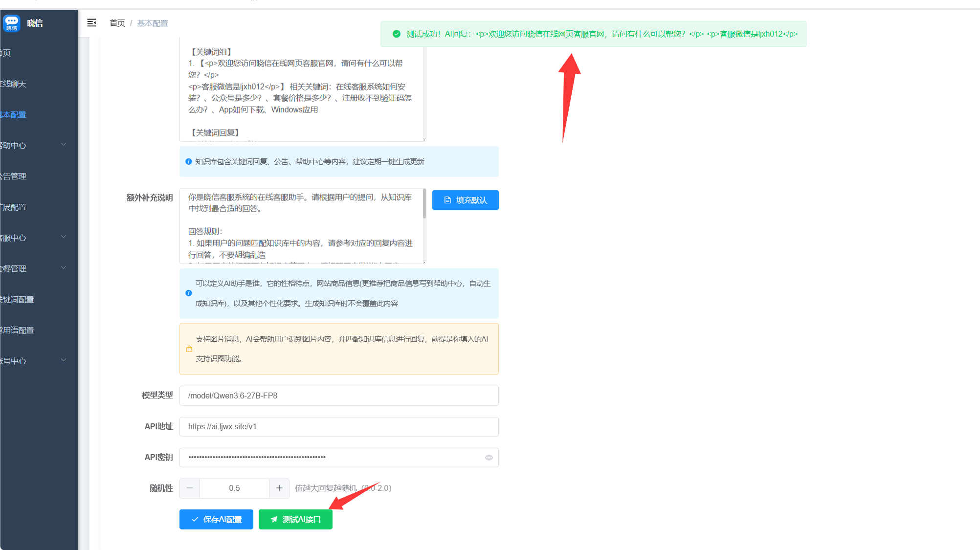Viewport: 980px width, 550px height.
Task: Click the 填充默认 button
Action: [466, 200]
